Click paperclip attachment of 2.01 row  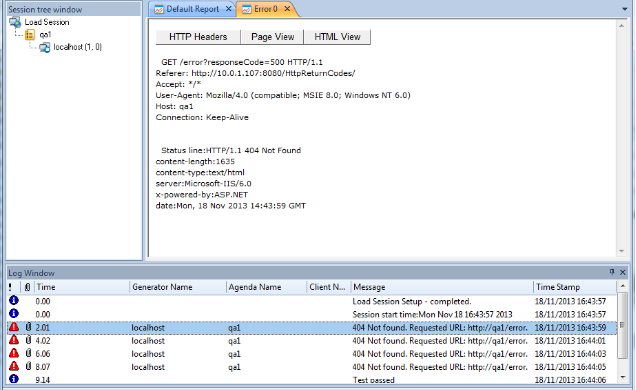pos(28,327)
